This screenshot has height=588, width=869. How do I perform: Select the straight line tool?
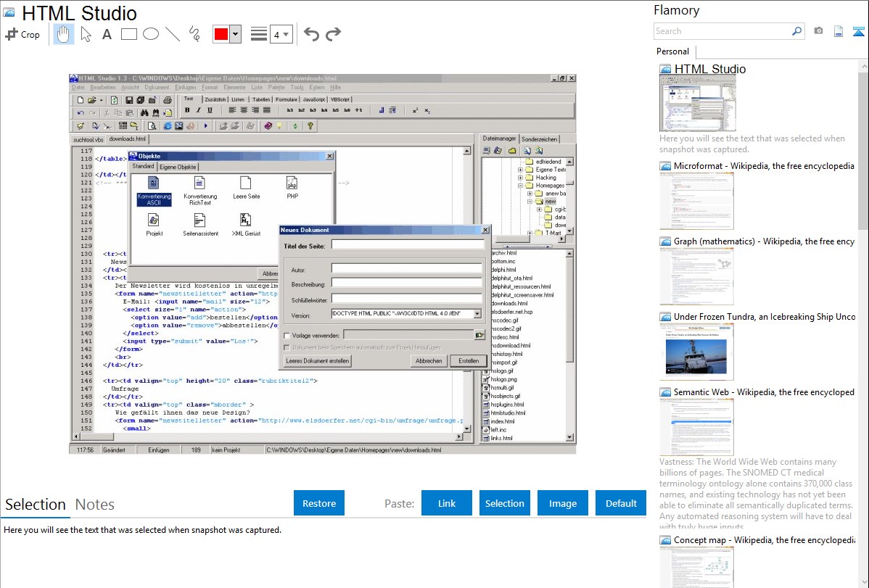coord(173,34)
